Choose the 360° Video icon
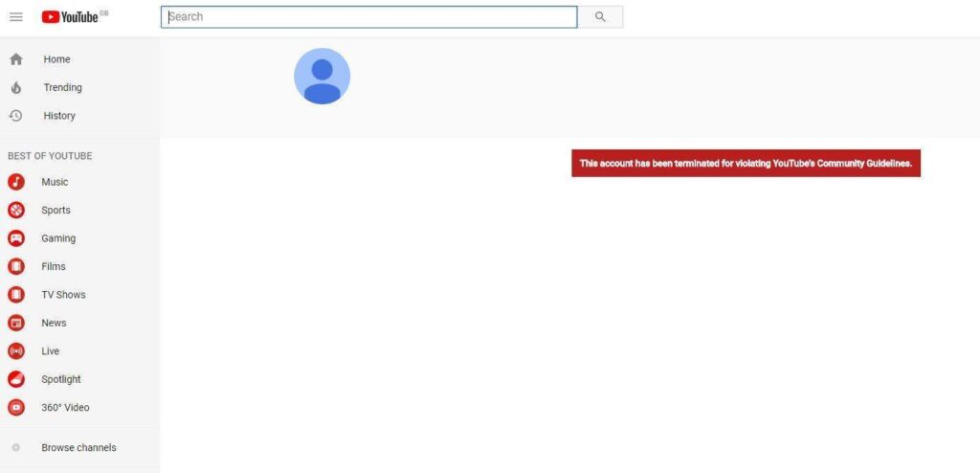Image resolution: width=980 pixels, height=473 pixels. (16, 407)
